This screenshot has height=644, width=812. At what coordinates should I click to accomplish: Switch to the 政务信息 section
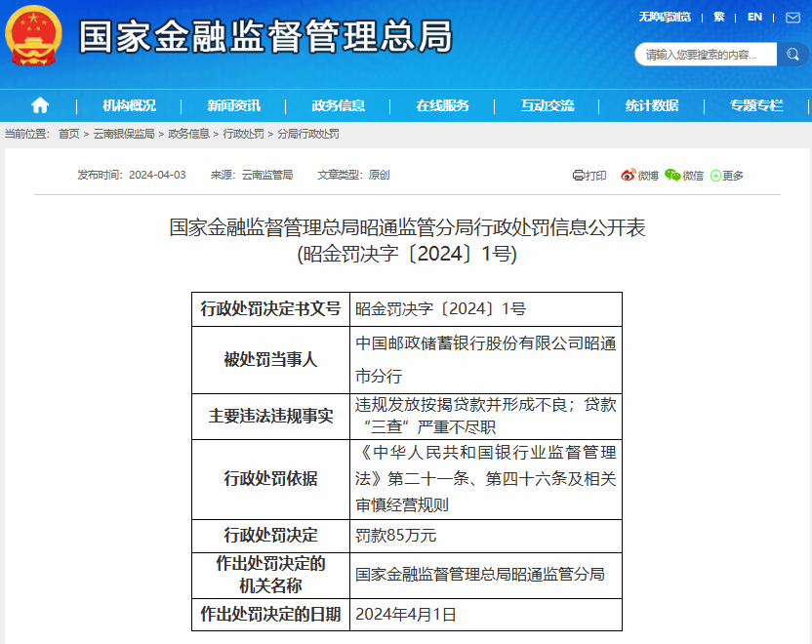click(x=337, y=105)
